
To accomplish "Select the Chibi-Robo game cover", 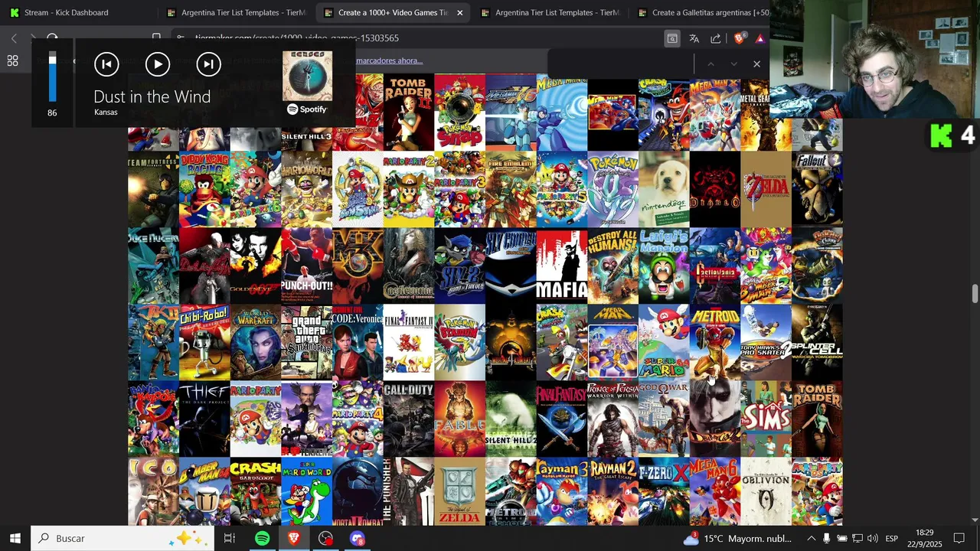I will (204, 342).
